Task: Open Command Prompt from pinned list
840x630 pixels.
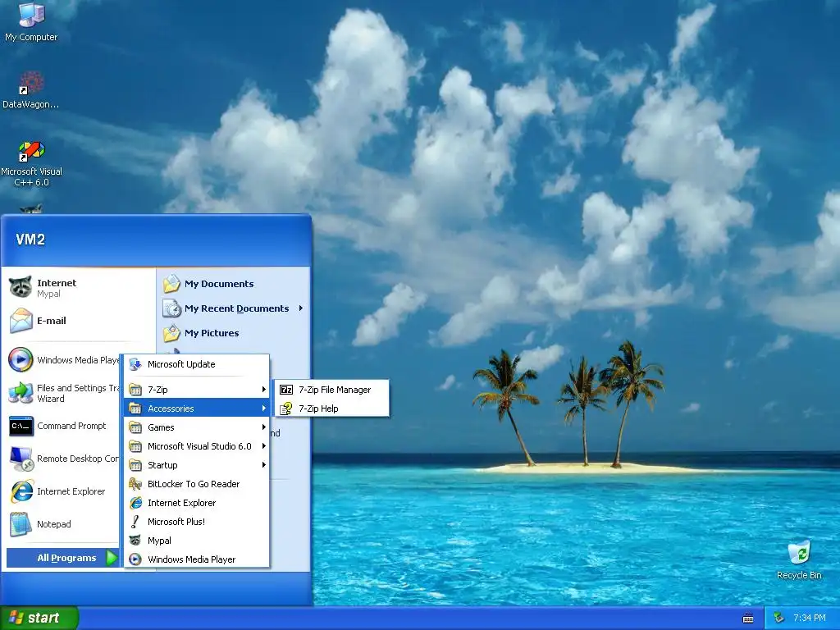Action: (x=63, y=426)
